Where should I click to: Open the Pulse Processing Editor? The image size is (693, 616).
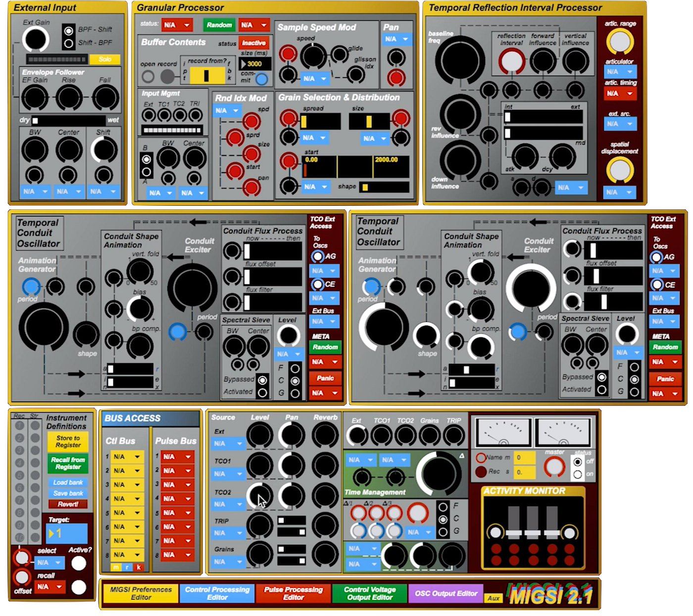[294, 593]
